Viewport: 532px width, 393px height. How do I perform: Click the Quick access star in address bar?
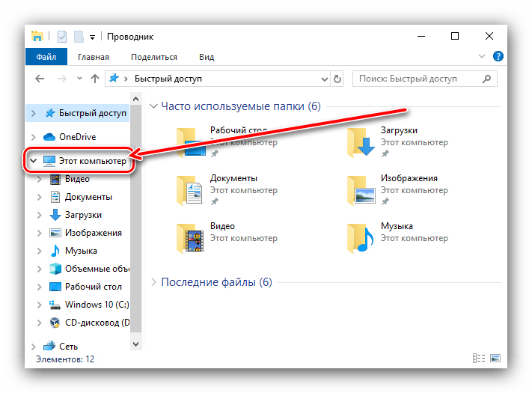coord(114,79)
